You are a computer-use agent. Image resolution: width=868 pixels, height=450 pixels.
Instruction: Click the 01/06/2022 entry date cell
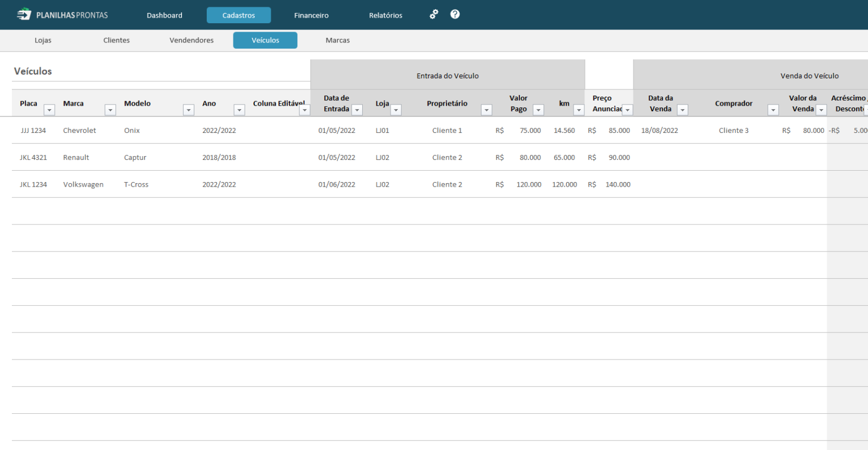click(x=337, y=185)
